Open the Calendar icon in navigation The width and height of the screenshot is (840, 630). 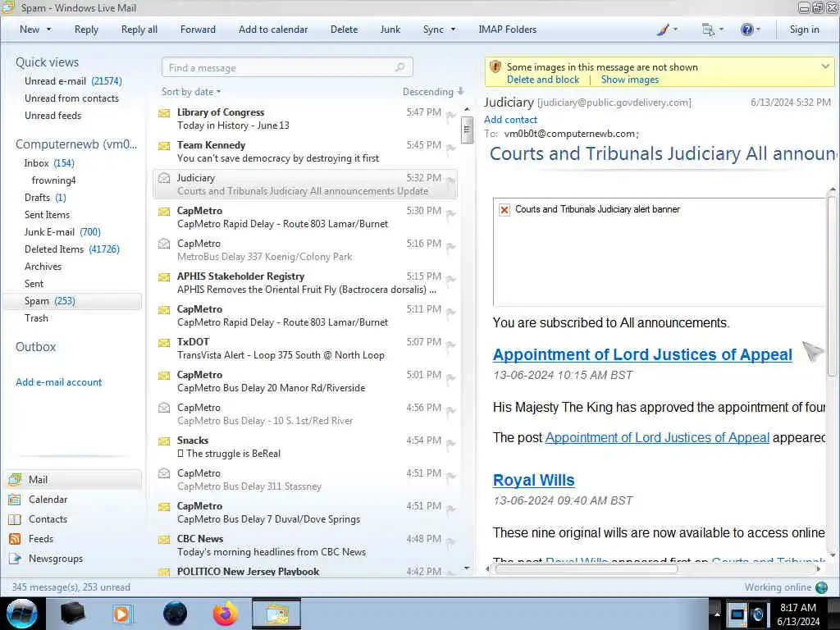click(15, 500)
